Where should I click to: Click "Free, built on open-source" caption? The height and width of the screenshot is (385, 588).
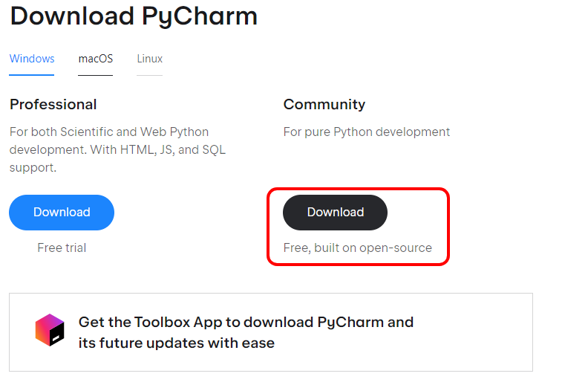(x=357, y=247)
